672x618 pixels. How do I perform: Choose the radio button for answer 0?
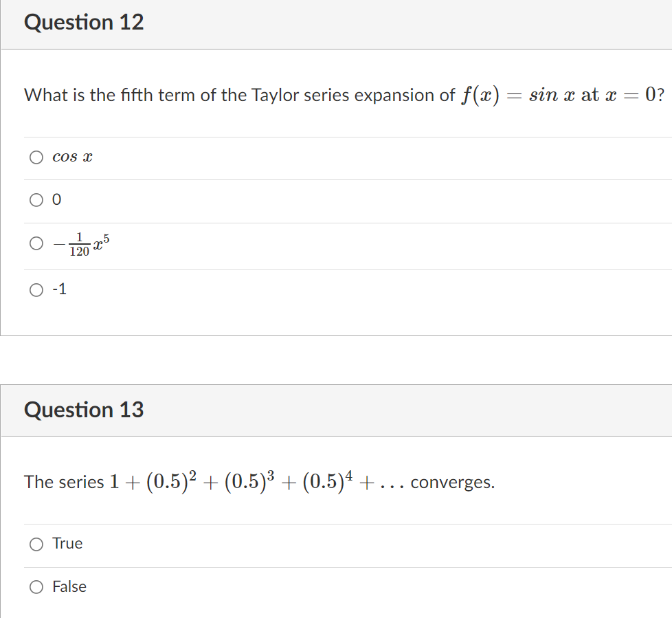click(36, 200)
